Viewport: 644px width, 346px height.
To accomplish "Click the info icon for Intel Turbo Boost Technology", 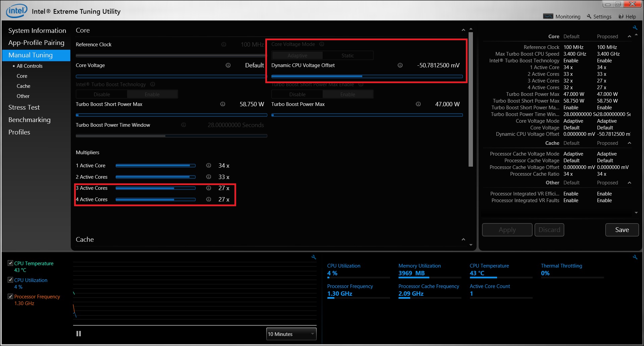I will point(153,84).
